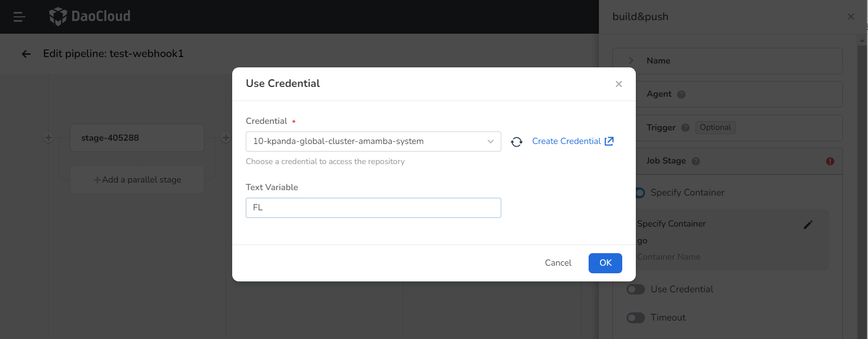Open the Agent section
The image size is (868, 339).
point(727,95)
